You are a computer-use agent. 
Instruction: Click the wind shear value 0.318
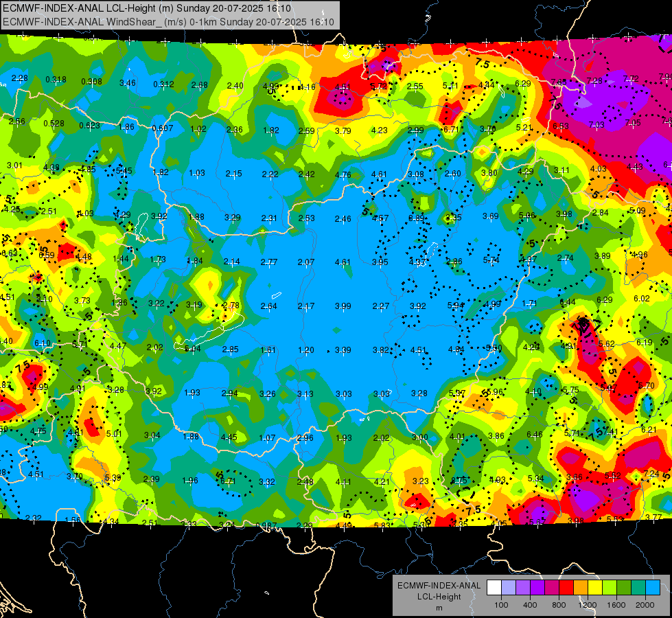[56, 80]
